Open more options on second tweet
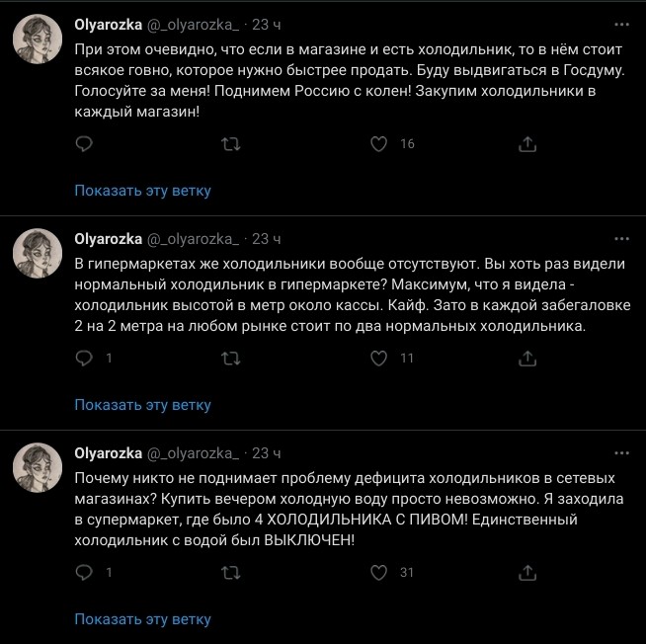This screenshot has width=646, height=644. [x=621, y=238]
